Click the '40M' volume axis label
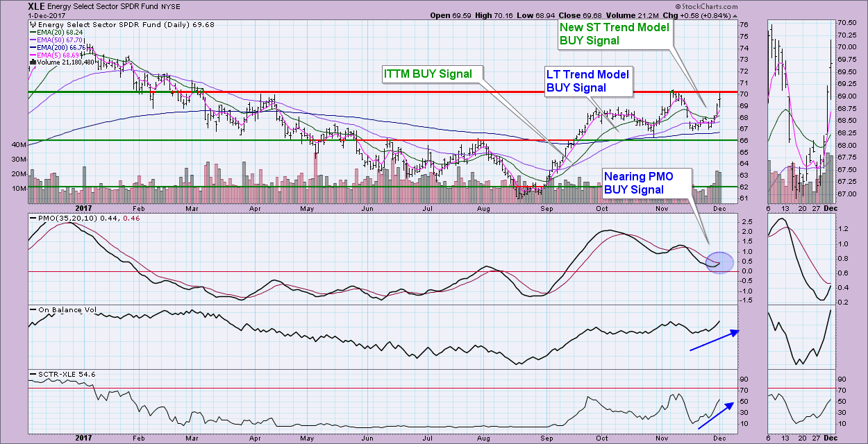The height and width of the screenshot is (444, 868). [x=18, y=145]
